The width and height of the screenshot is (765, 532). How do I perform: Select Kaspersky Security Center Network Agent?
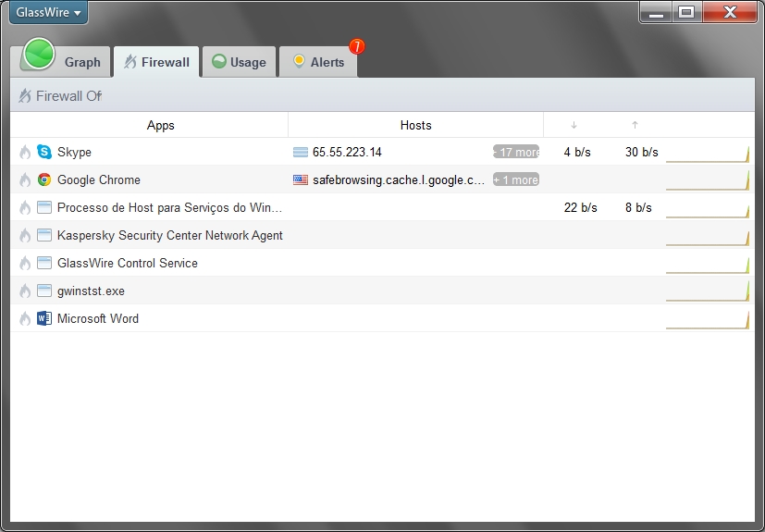tap(170, 236)
